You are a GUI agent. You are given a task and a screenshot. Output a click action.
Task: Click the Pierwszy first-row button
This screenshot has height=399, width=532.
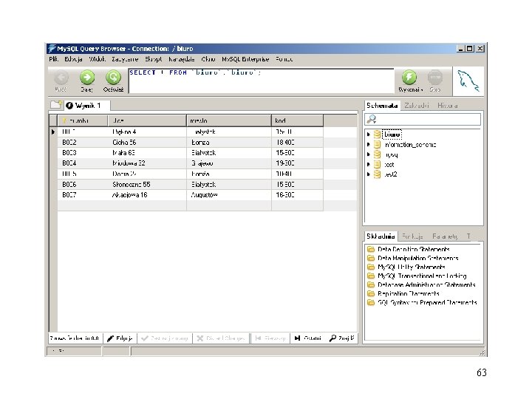click(x=270, y=338)
